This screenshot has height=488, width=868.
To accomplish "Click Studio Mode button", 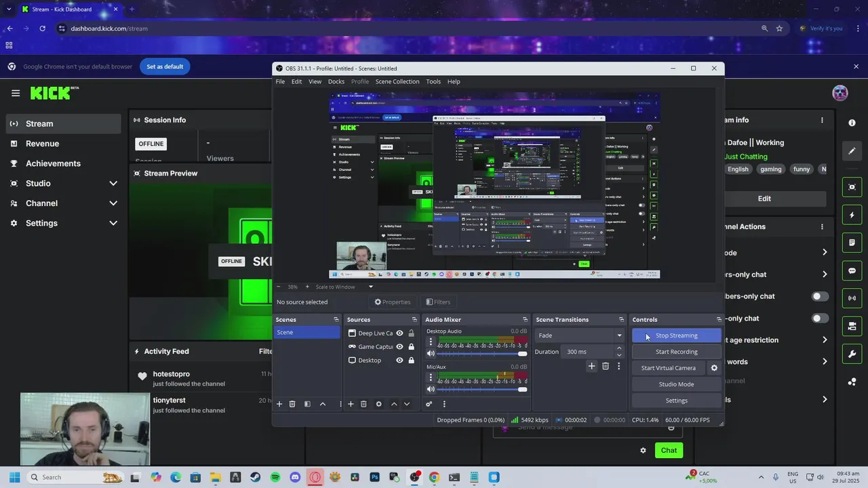I will pos(676,384).
